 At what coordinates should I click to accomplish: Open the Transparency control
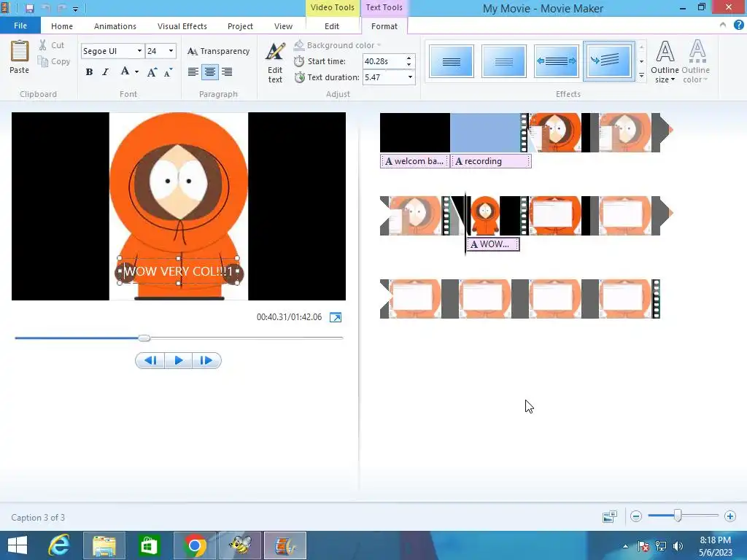[x=218, y=51]
